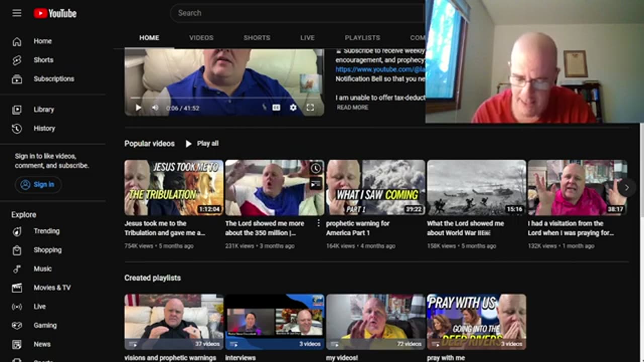Open prophetic warning for America Part 1 title
Screen dimensions: 644x362
358,228
